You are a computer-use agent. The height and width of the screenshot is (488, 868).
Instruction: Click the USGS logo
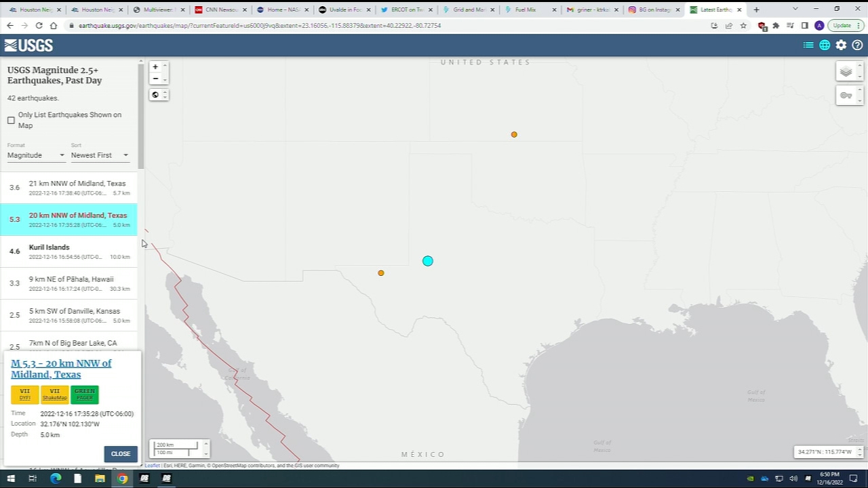point(28,45)
